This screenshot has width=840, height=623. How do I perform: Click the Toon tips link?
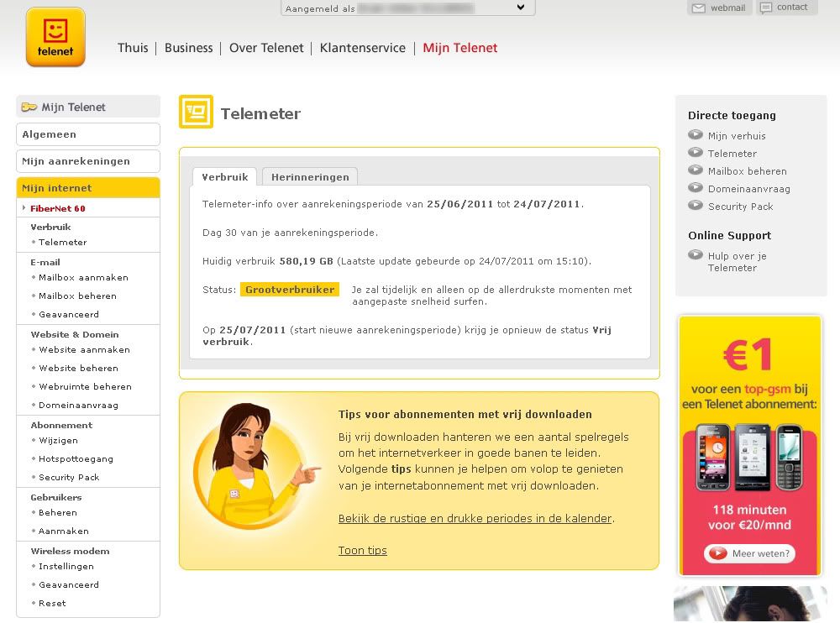(362, 551)
